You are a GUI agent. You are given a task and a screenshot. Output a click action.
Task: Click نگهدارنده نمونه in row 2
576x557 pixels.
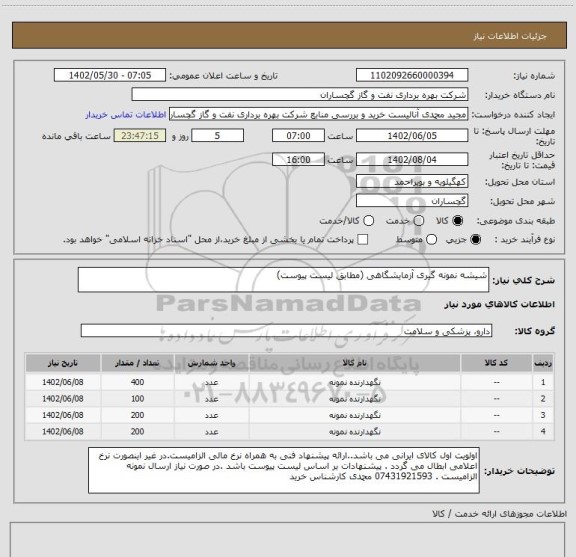[x=354, y=399]
